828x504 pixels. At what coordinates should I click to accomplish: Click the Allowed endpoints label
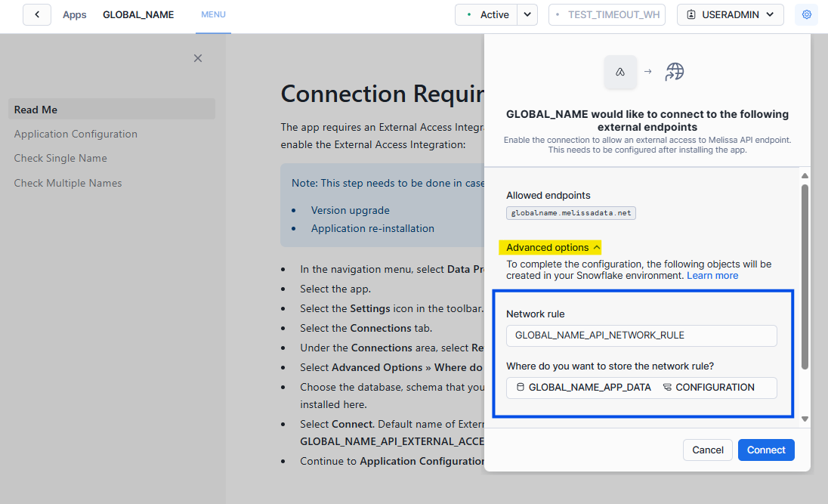548,196
